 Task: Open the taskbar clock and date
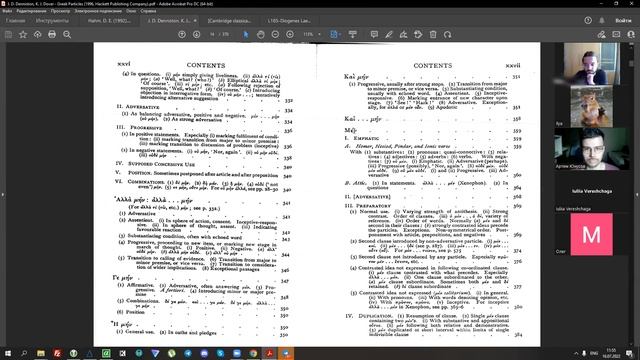[611, 353]
